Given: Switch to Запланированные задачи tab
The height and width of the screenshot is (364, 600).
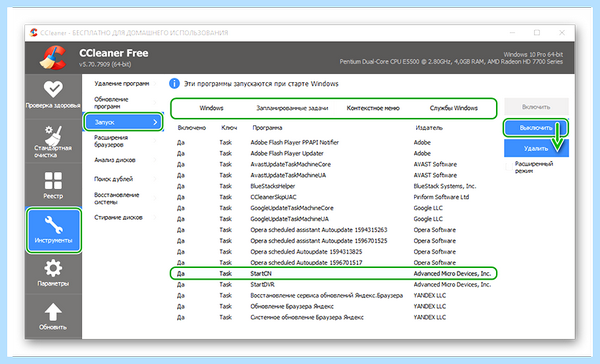Looking at the screenshot, I should pos(292,108).
